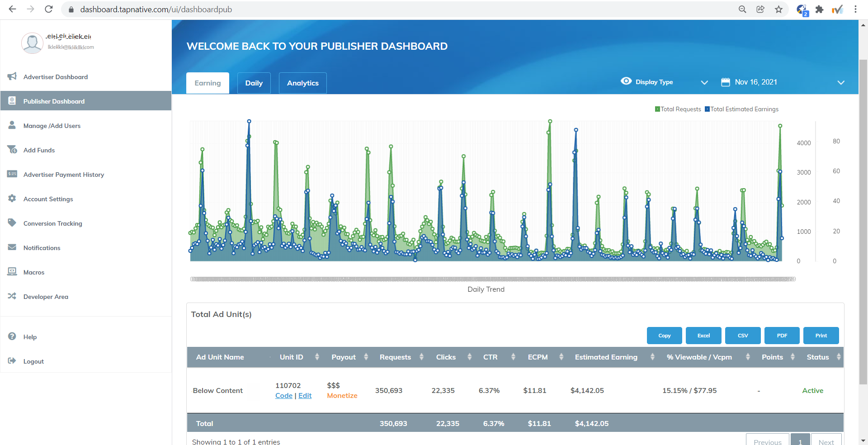Screen dimensions: 868x445
Task: Click the Edit link for Below Content
Action: point(305,396)
